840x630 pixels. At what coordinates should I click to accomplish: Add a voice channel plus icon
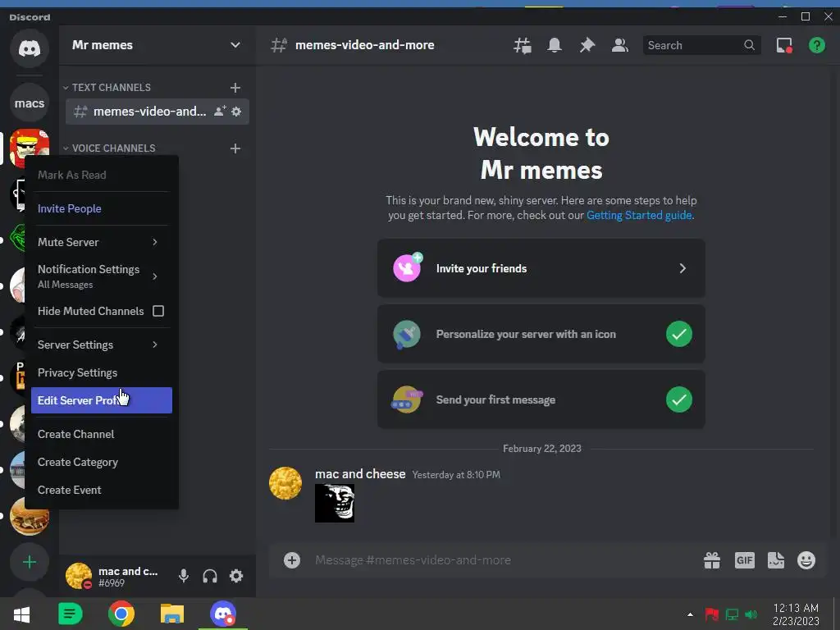tap(235, 148)
